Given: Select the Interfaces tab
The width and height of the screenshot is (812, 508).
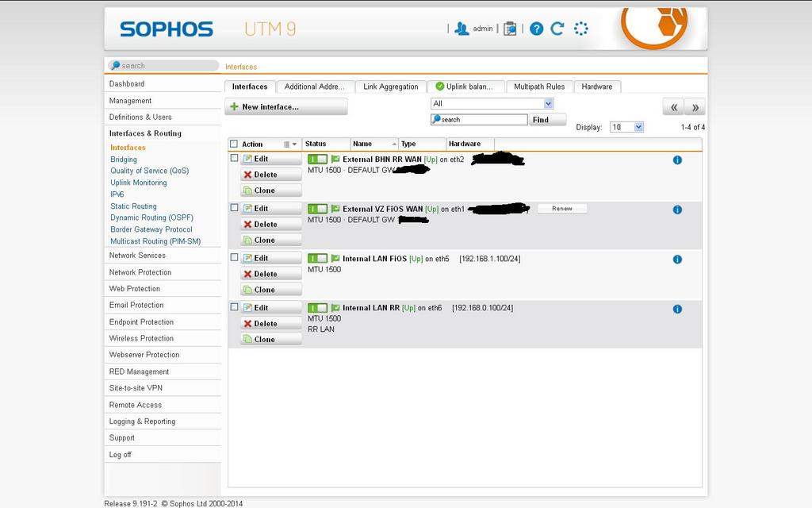Looking at the screenshot, I should (250, 87).
